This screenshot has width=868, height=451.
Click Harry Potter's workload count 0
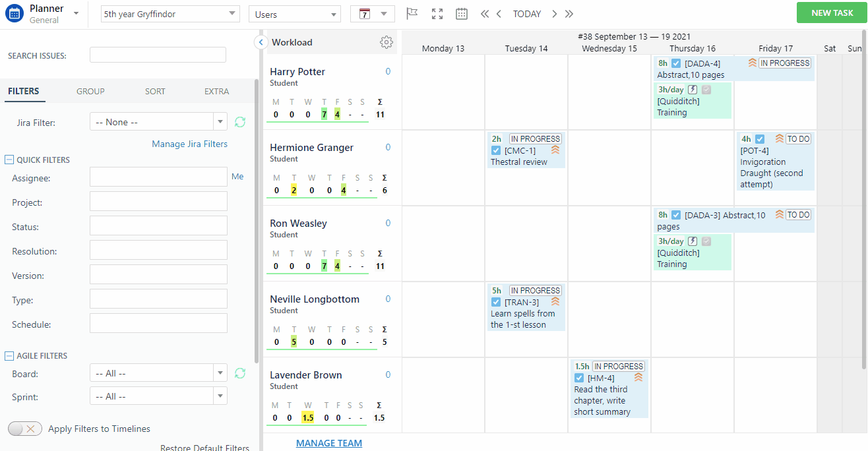point(388,71)
